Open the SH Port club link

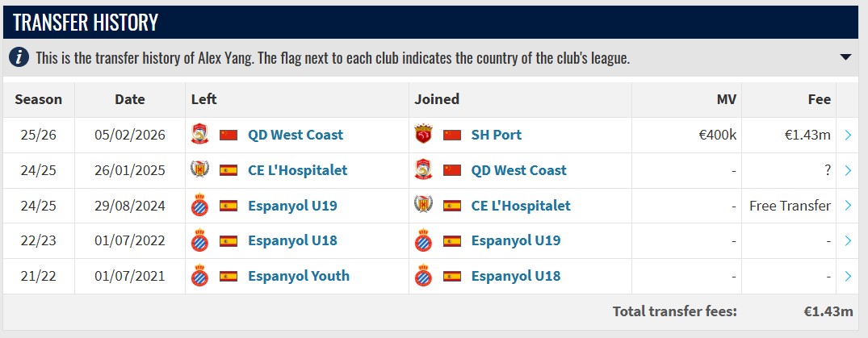pyautogui.click(x=496, y=135)
